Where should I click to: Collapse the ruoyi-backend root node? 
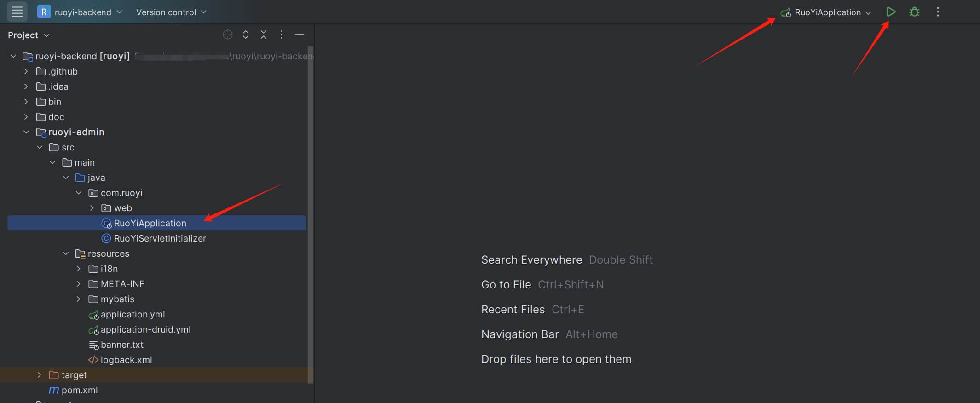pos(13,56)
